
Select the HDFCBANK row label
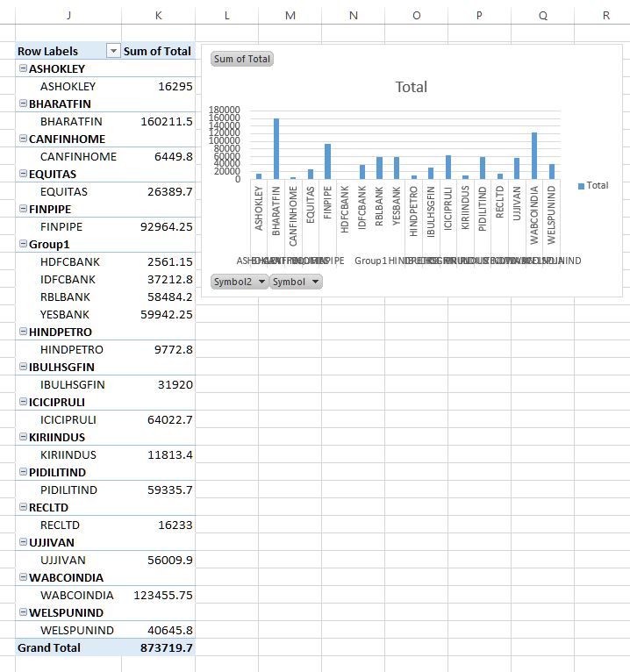(68, 261)
